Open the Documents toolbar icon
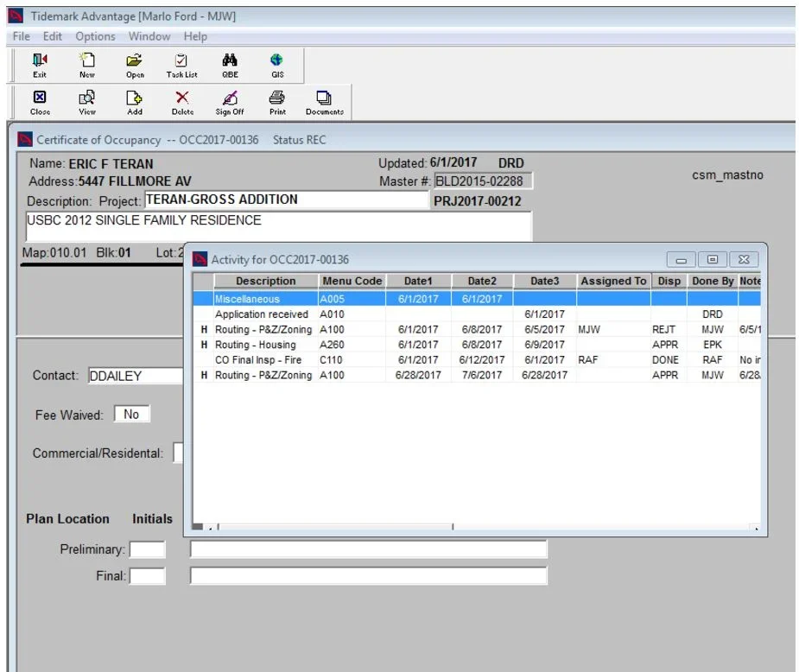799x672 pixels. pyautogui.click(x=325, y=103)
